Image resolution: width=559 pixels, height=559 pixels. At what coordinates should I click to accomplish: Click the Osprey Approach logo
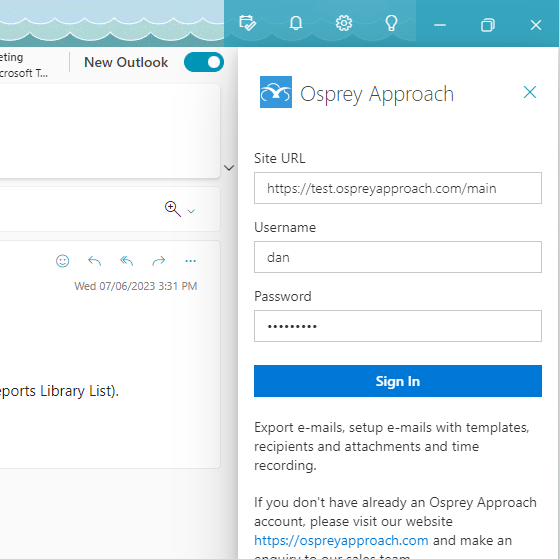276,92
